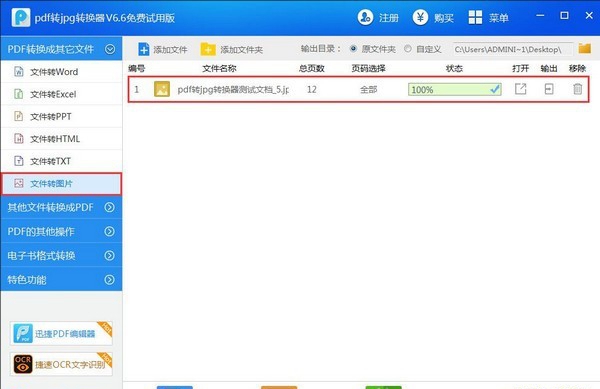600x389 pixels.
Task: Maximize the converter window
Action: pos(564,16)
